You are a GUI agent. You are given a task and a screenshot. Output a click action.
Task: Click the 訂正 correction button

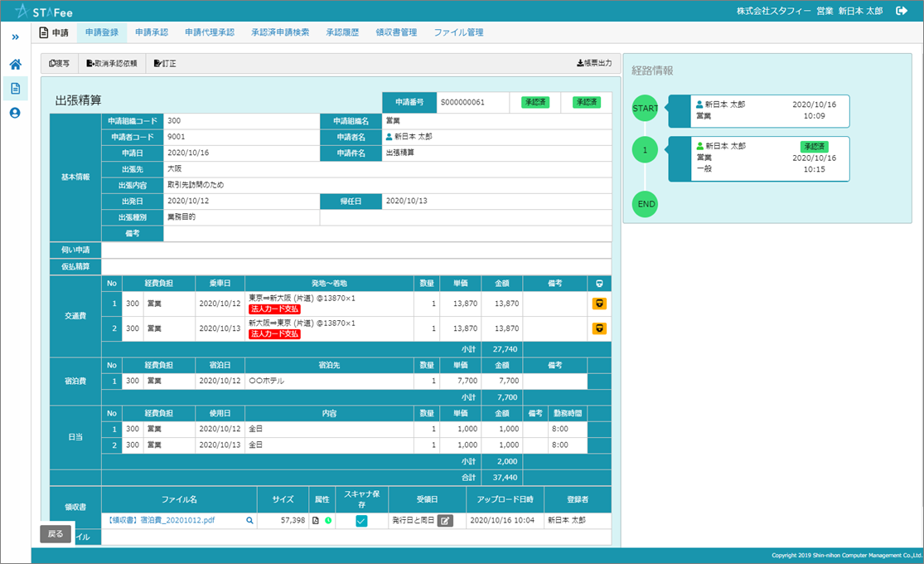[165, 63]
